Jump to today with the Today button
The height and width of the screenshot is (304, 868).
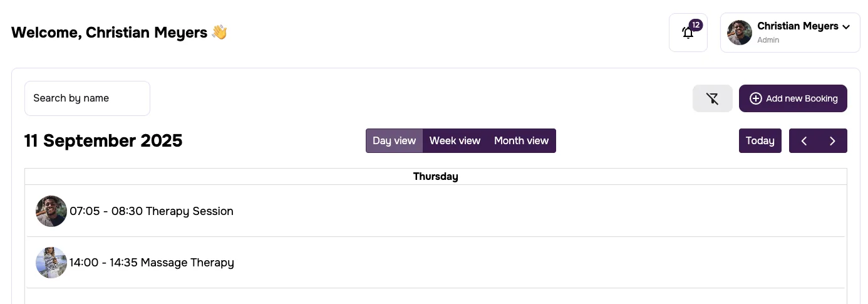click(760, 141)
